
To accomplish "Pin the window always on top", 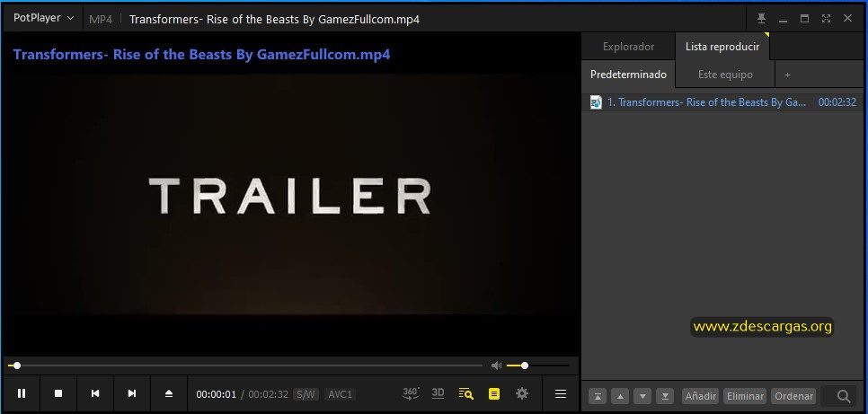I will coord(762,18).
